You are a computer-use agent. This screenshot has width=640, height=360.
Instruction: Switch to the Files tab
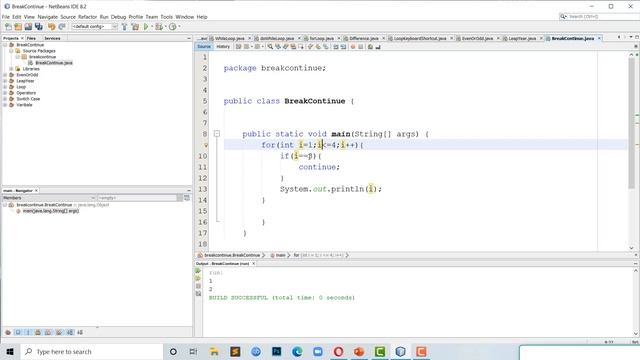pos(31,38)
